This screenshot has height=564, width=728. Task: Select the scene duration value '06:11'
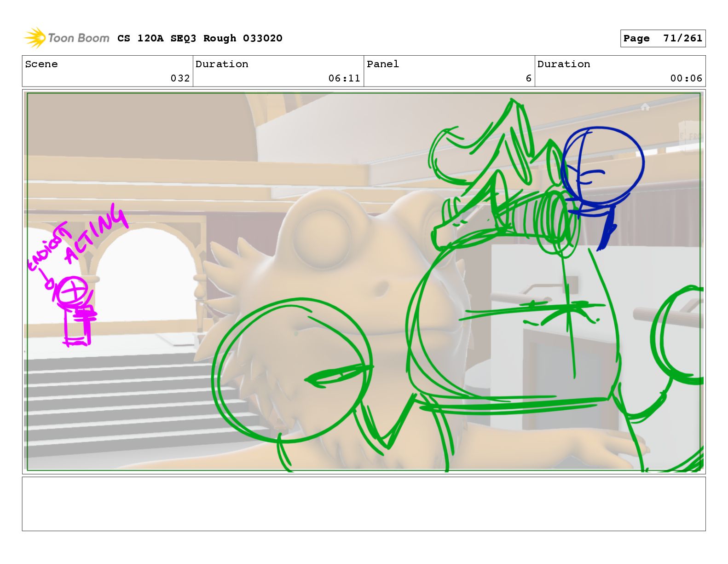pyautogui.click(x=344, y=78)
